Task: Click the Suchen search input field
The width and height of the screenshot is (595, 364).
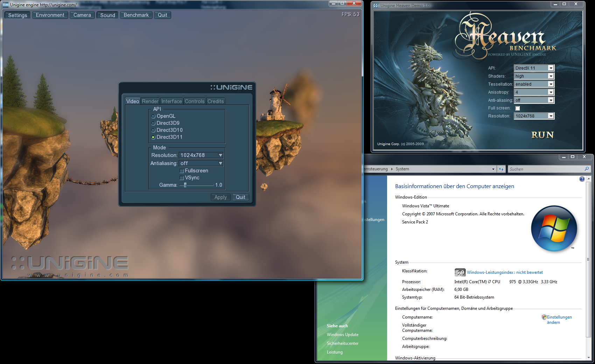Action: 546,169
